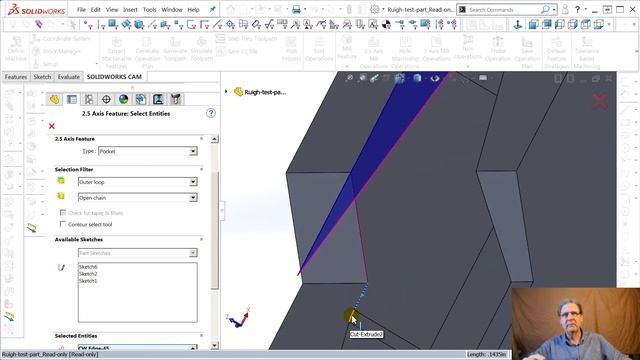
Task: Collapse the Available Sketches section
Action: click(x=201, y=239)
